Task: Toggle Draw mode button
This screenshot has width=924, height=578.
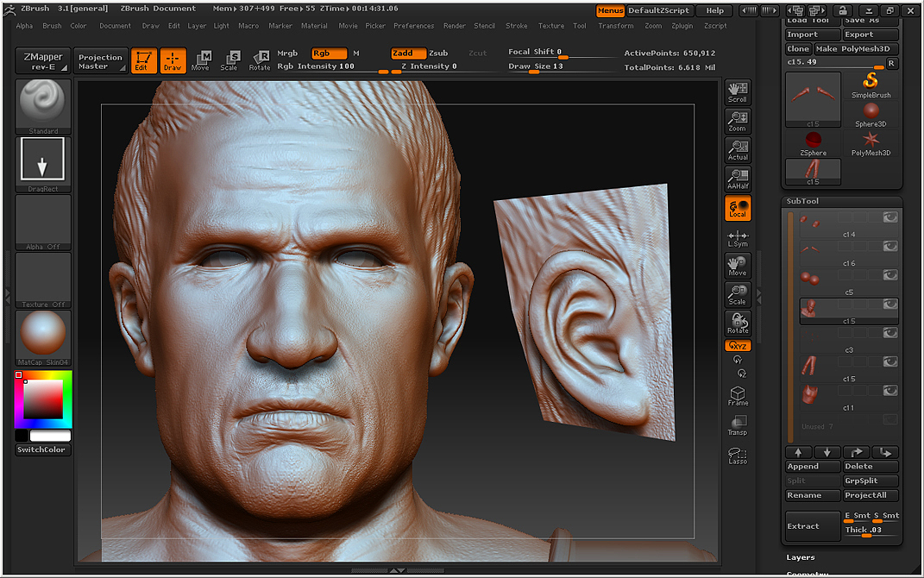Action: (173, 60)
